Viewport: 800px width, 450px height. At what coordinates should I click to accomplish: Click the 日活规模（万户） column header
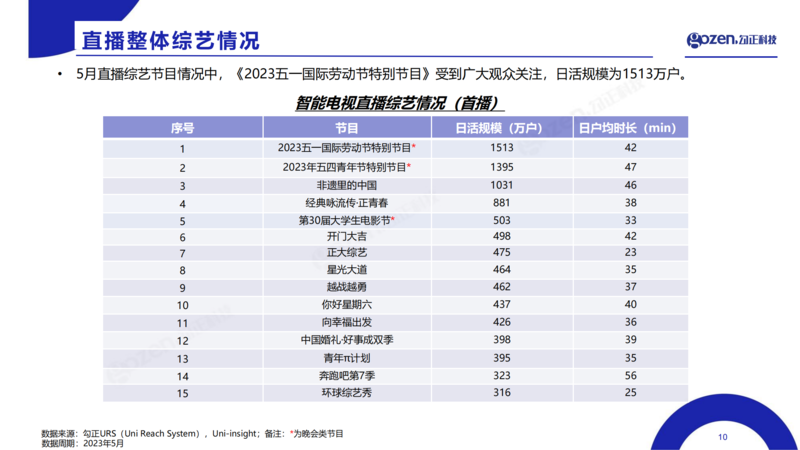[x=501, y=128]
